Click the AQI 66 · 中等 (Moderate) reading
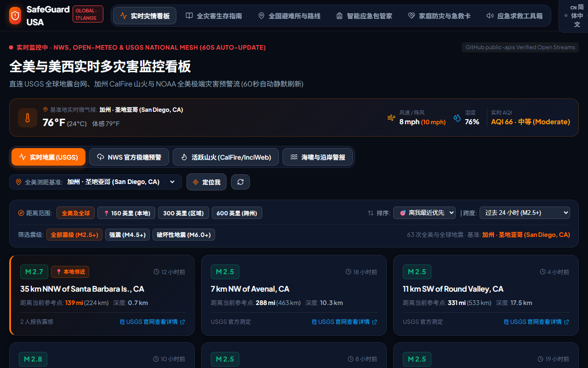The height and width of the screenshot is (368, 588). point(531,122)
